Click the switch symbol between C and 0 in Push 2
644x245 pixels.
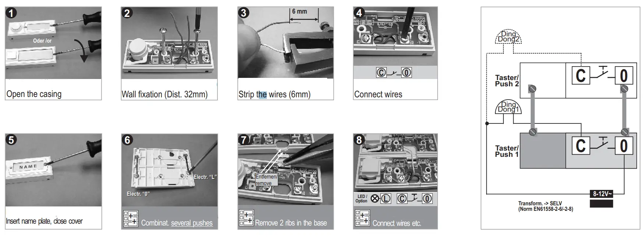(602, 74)
